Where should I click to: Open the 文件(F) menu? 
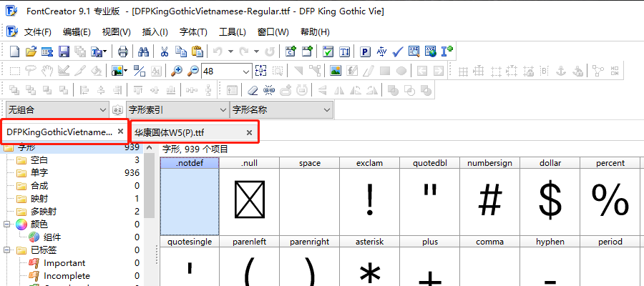click(x=38, y=32)
